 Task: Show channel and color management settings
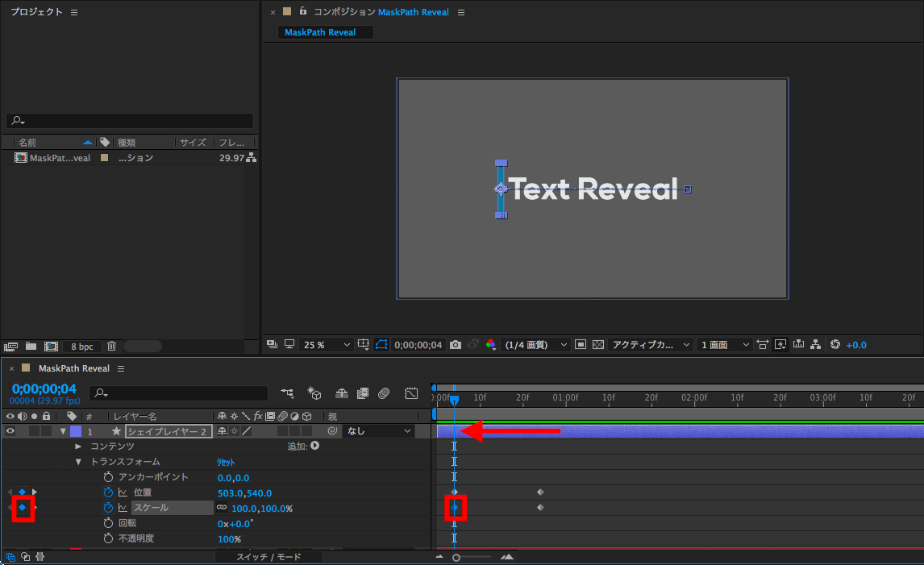pyautogui.click(x=490, y=345)
